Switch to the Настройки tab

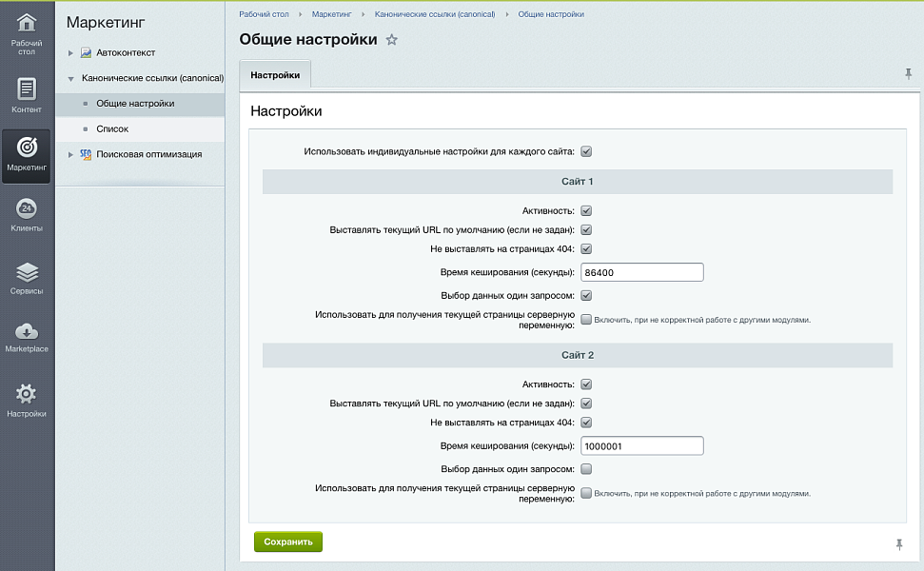point(275,73)
